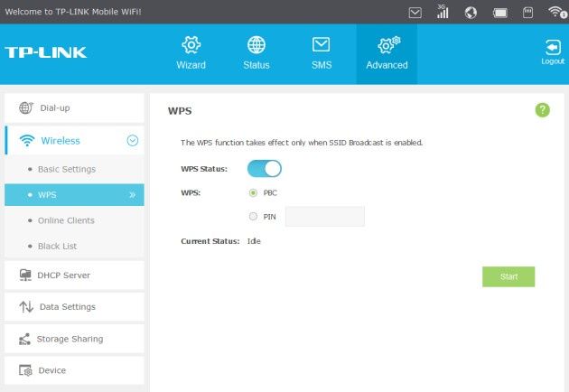This screenshot has height=392, width=569.
Task: Click the SD card status icon
Action: click(x=527, y=13)
